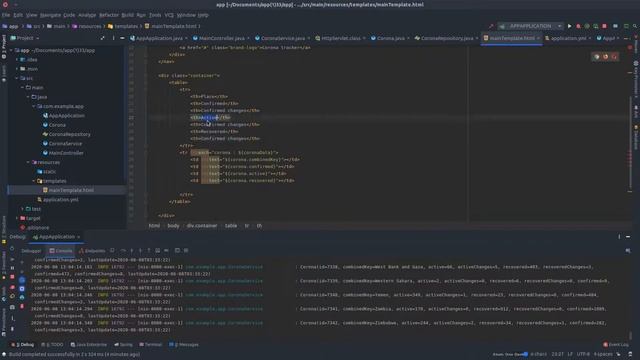
Task: Click the Evaluate Expression icon in debugger toolbar
Action: (177, 251)
